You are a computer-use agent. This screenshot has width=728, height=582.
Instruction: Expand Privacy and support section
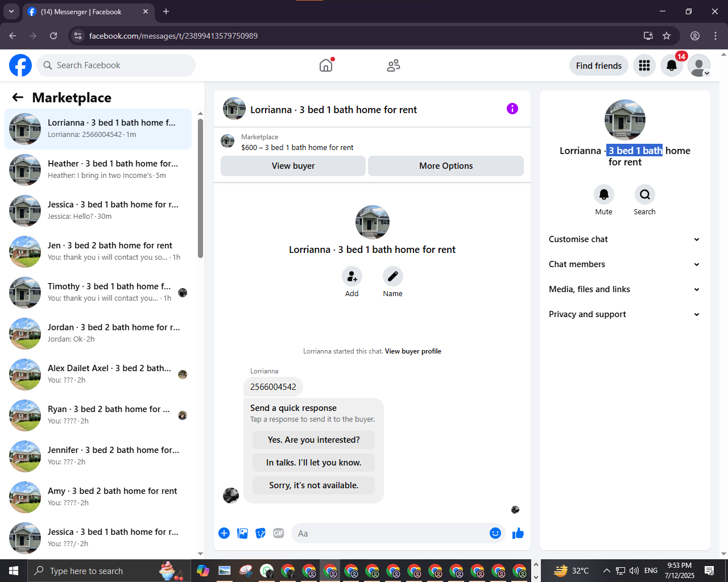pos(624,314)
